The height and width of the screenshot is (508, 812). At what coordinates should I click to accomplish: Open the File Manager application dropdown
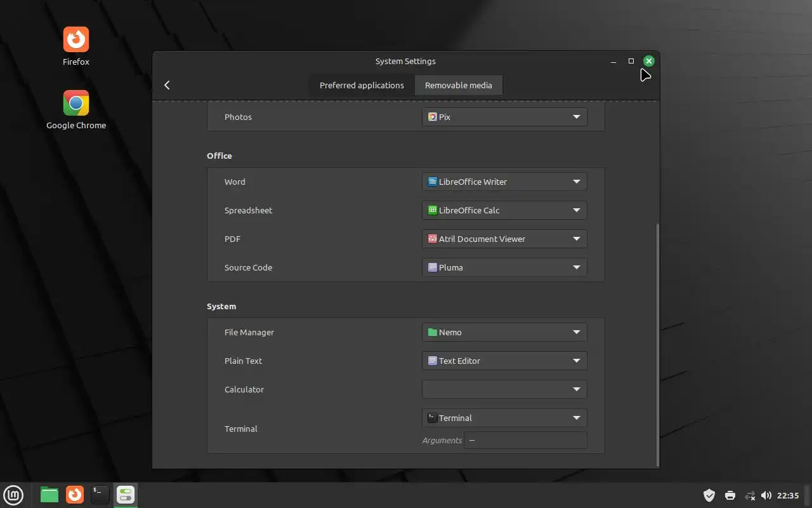click(504, 332)
